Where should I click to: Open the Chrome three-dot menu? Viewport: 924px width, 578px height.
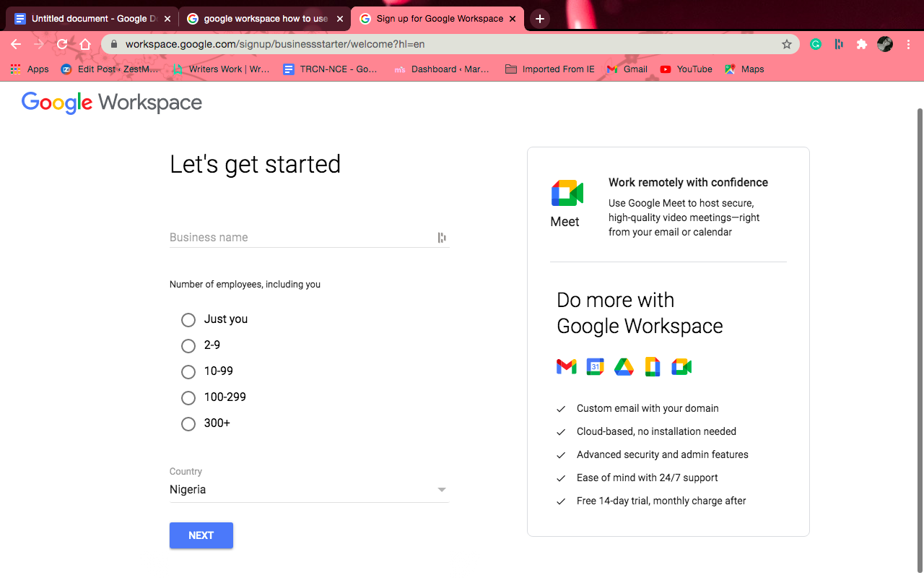point(908,44)
